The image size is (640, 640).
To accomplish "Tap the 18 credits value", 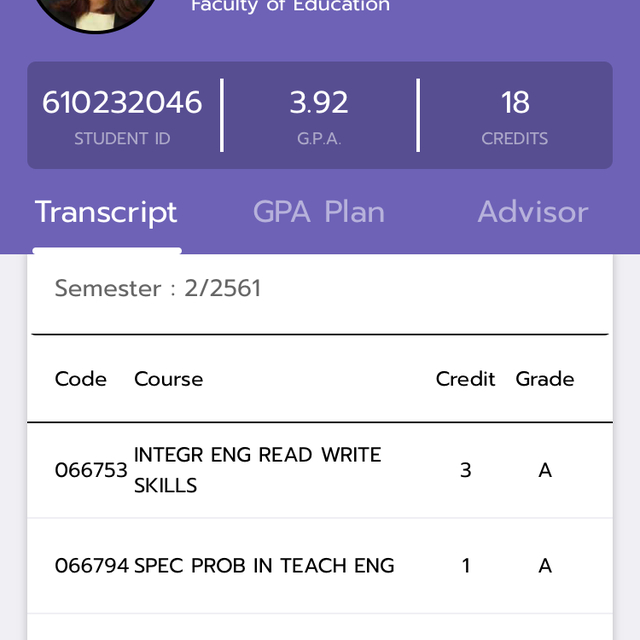I will point(515,102).
